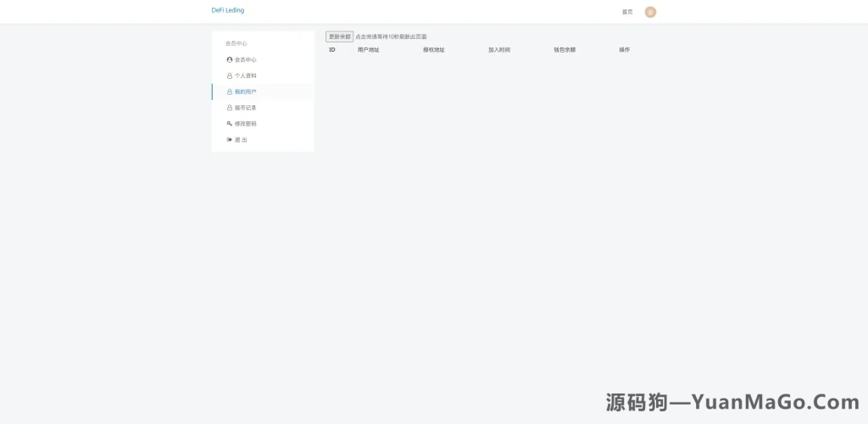The width and height of the screenshot is (868, 424).
Task: Click the 授权地址 column header
Action: [434, 50]
